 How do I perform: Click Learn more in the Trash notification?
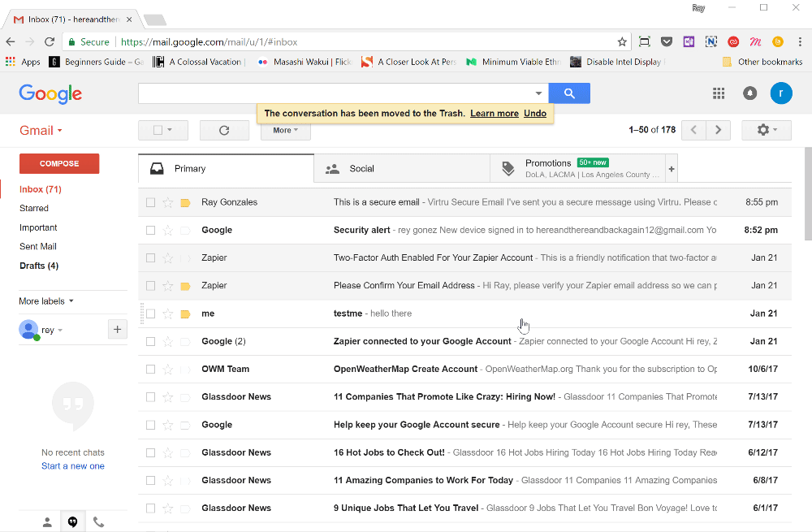point(494,114)
